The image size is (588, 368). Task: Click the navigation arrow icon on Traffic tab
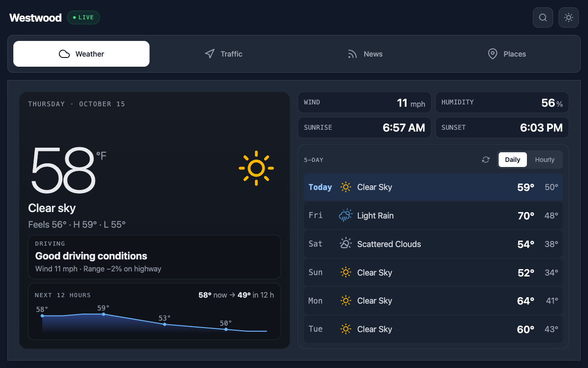tap(209, 54)
